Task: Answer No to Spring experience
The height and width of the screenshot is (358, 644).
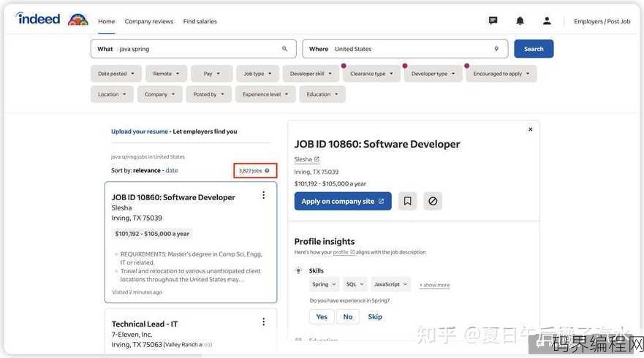Action: pyautogui.click(x=347, y=316)
